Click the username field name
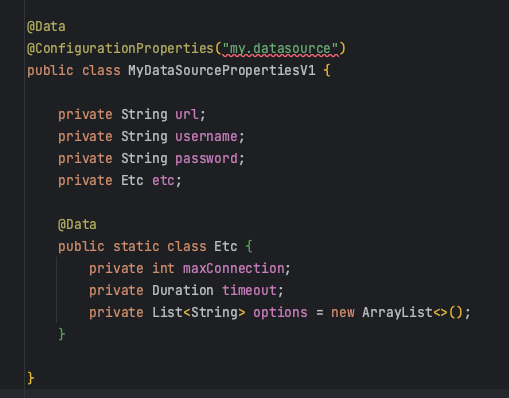The image size is (509, 398). coord(206,137)
